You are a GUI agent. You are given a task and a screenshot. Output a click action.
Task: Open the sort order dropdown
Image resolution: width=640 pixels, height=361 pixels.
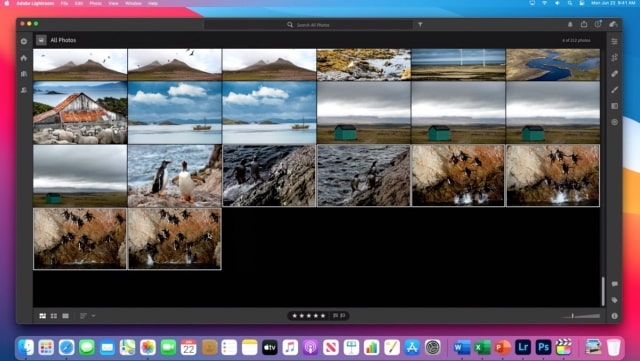pos(87,316)
